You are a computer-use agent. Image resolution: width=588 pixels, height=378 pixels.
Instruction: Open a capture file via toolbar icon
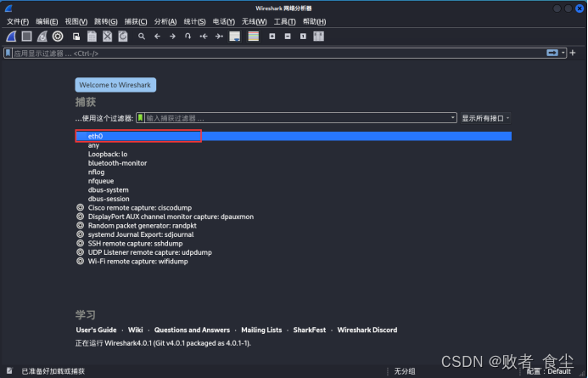(76, 37)
